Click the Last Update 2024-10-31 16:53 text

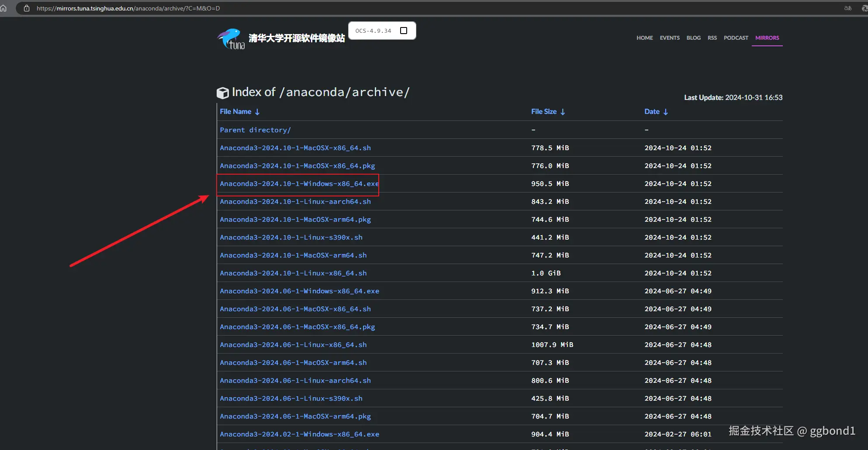(733, 98)
